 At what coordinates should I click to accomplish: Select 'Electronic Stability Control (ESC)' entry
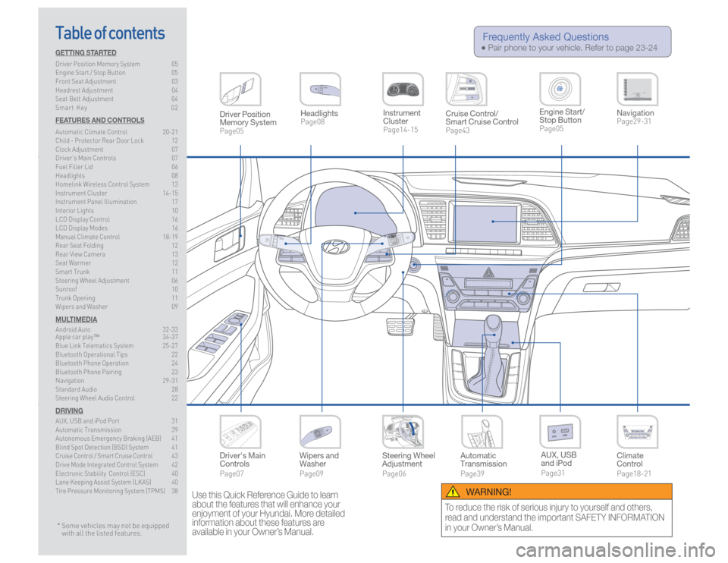coord(117,473)
